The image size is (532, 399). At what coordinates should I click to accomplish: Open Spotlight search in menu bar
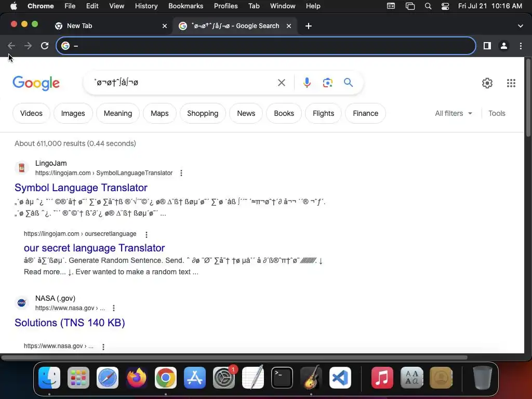[x=428, y=6]
